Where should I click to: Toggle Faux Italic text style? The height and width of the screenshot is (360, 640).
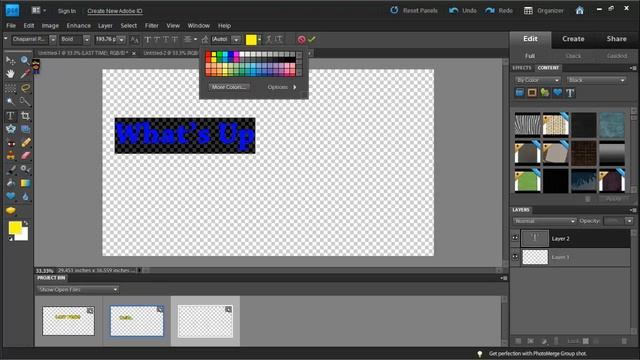[157, 40]
